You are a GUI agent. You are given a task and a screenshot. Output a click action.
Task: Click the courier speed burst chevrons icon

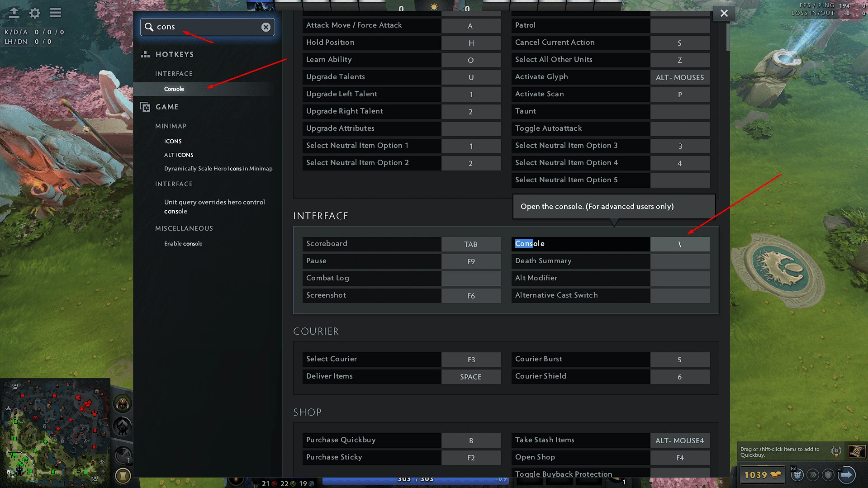pos(813,474)
